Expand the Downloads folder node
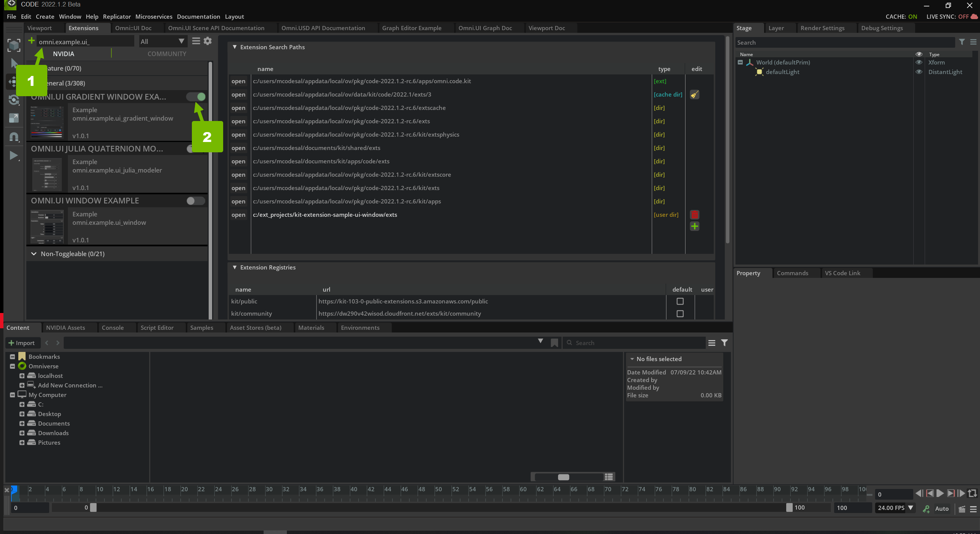980x534 pixels. [22, 433]
